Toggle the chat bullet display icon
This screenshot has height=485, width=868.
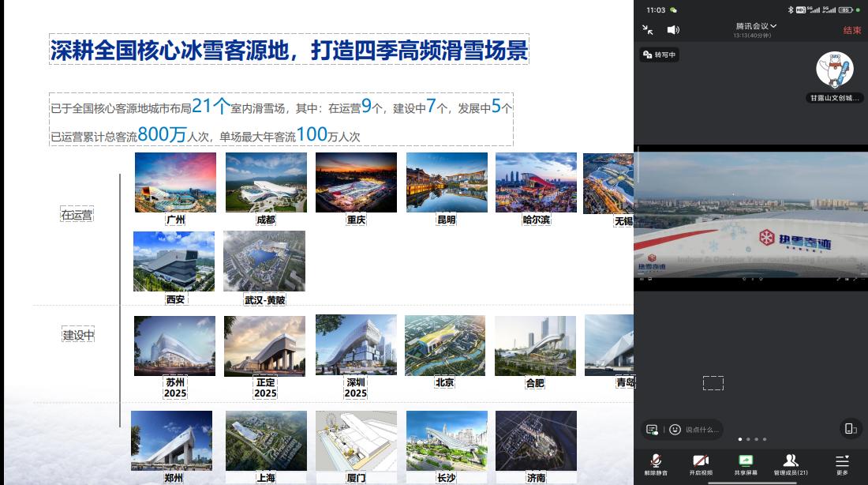click(652, 429)
